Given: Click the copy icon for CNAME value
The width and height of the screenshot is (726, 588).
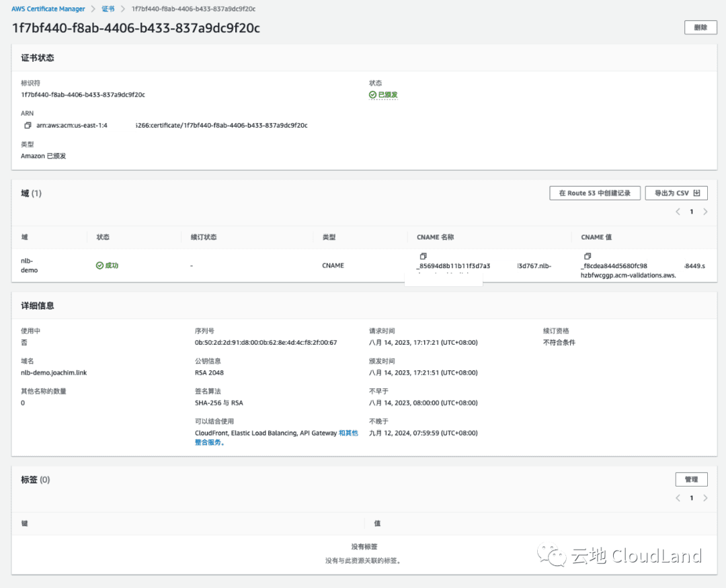Looking at the screenshot, I should (588, 256).
